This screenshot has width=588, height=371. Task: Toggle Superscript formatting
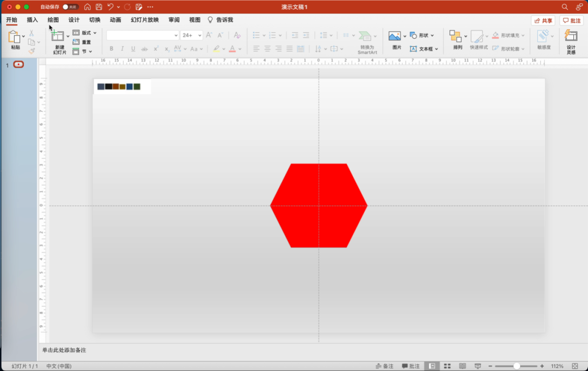[156, 49]
